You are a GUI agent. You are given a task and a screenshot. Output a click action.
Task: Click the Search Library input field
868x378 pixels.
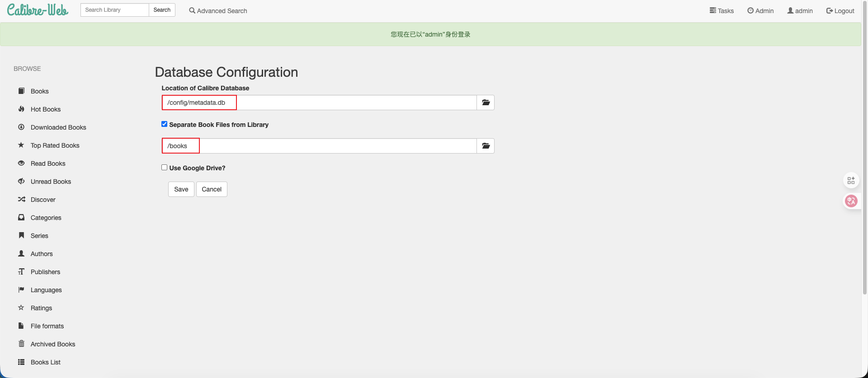(x=114, y=10)
